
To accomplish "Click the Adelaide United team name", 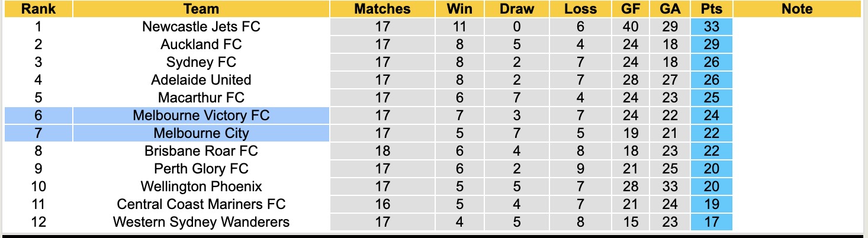I will (201, 80).
